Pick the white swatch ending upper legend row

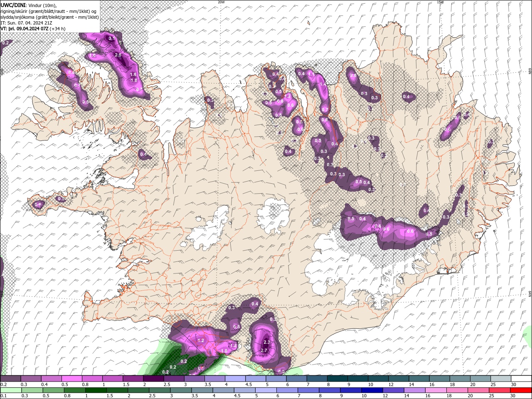[x=522, y=379]
